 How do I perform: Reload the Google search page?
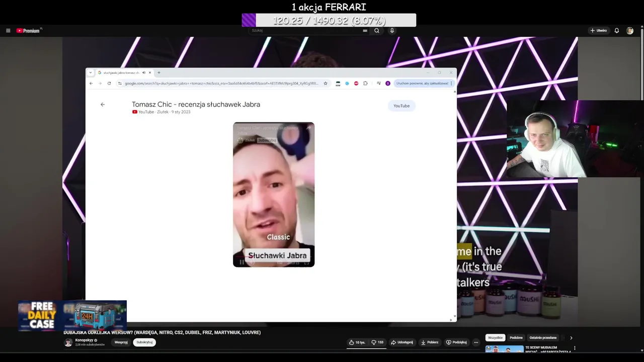(109, 83)
